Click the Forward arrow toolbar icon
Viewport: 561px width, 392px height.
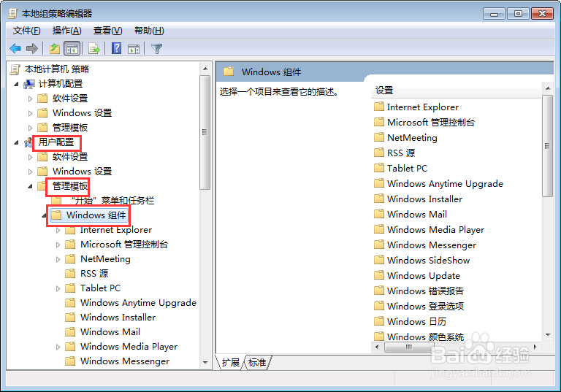(32, 48)
